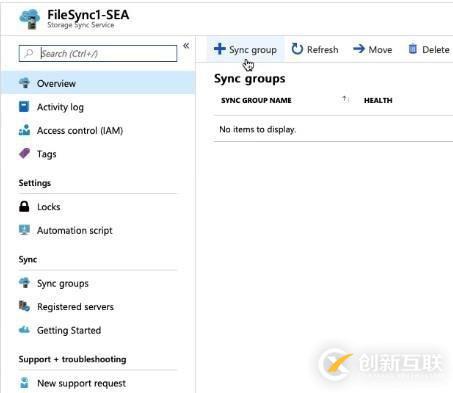The image size is (453, 393).
Task: Click the Move button label
Action: coord(380,50)
